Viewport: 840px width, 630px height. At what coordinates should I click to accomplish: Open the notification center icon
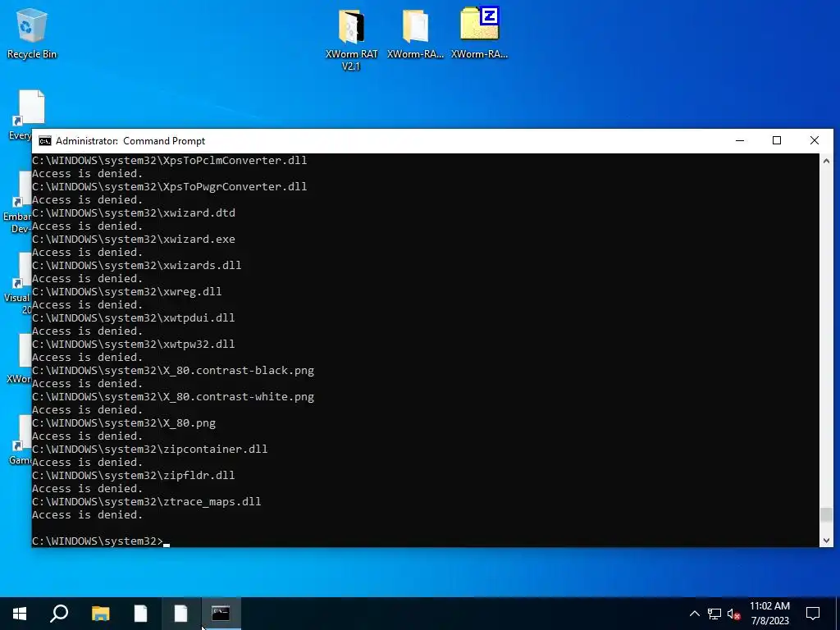point(813,614)
